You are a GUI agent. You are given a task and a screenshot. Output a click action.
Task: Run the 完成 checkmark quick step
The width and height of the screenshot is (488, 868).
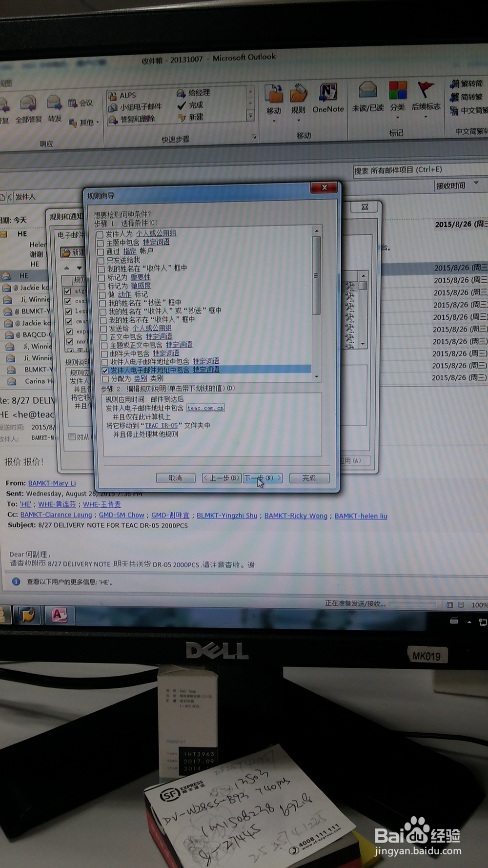click(x=190, y=105)
